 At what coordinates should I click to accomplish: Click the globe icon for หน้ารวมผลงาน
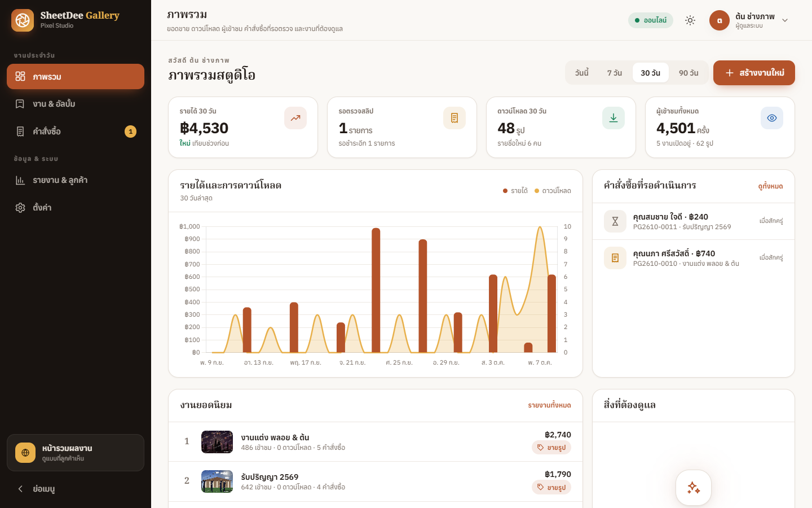click(x=25, y=453)
